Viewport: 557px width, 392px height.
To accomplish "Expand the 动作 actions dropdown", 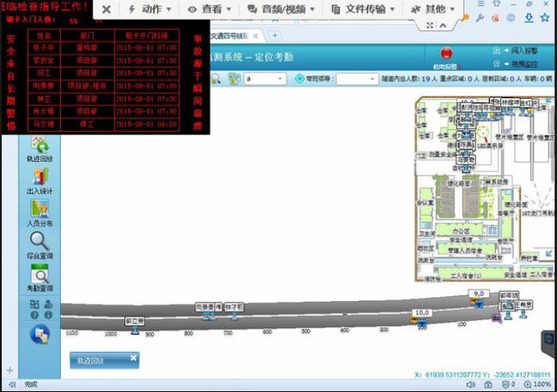I will coord(149,10).
